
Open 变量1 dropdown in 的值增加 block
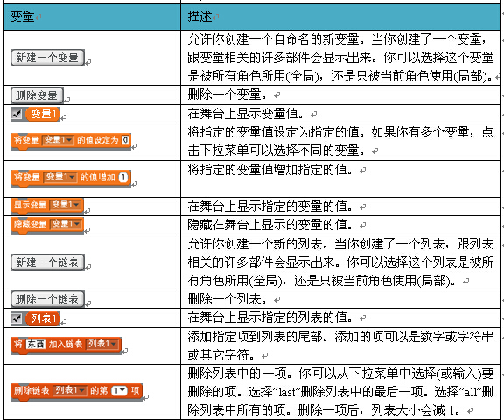point(59,177)
